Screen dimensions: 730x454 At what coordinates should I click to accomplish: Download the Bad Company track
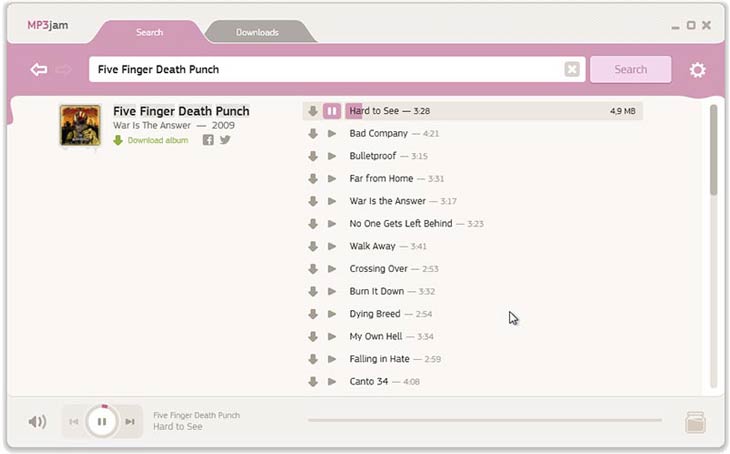point(313,134)
